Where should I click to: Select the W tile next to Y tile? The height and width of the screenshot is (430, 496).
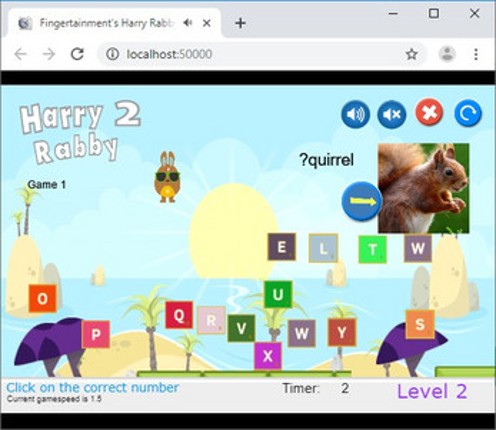pyautogui.click(x=302, y=333)
